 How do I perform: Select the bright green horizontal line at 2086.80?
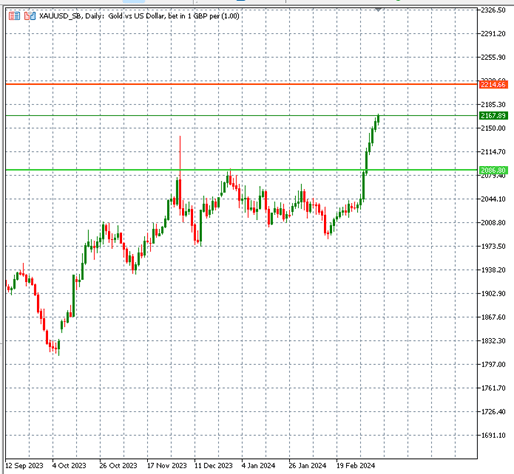coord(241,170)
